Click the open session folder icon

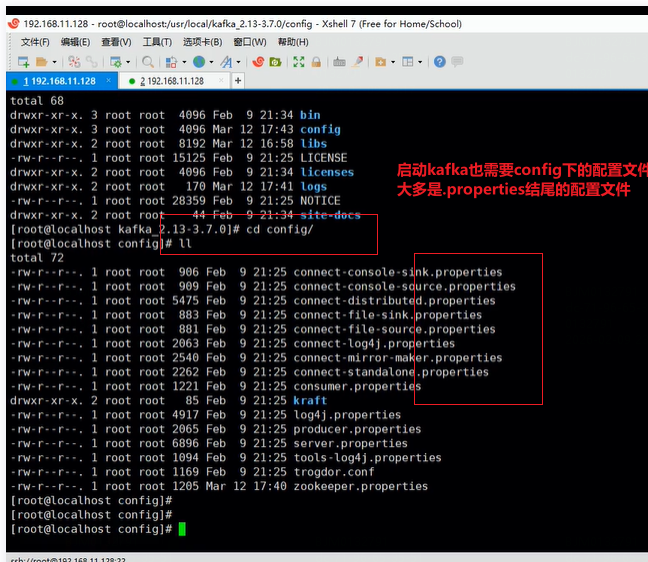point(42,62)
